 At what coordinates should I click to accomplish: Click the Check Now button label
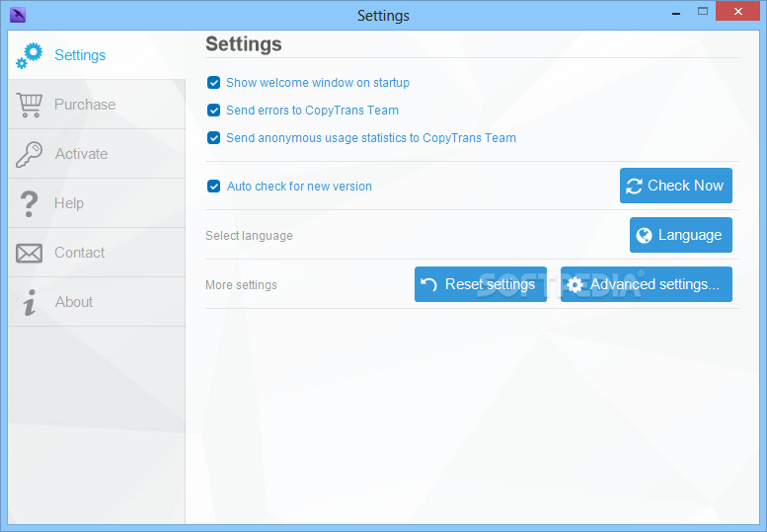(685, 186)
